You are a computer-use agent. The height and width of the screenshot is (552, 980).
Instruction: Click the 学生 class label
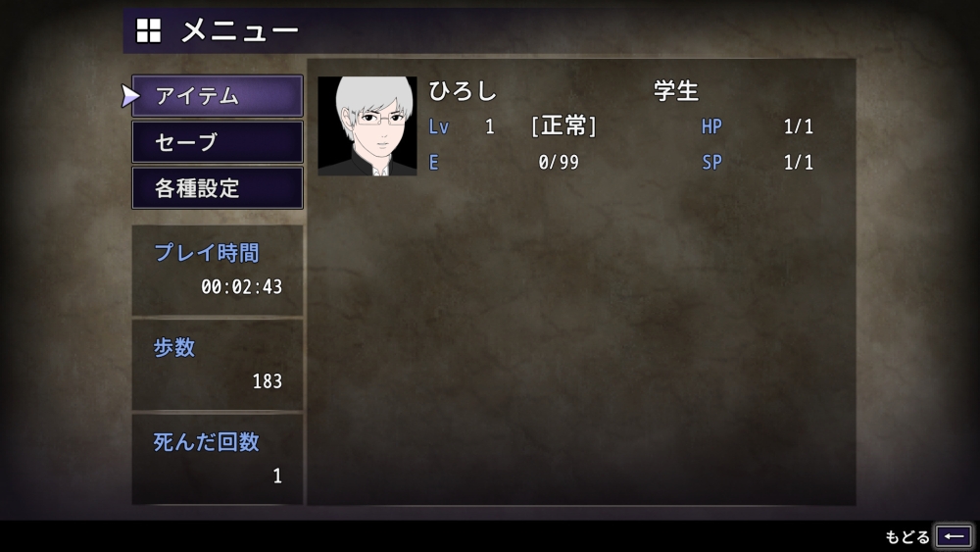click(676, 91)
